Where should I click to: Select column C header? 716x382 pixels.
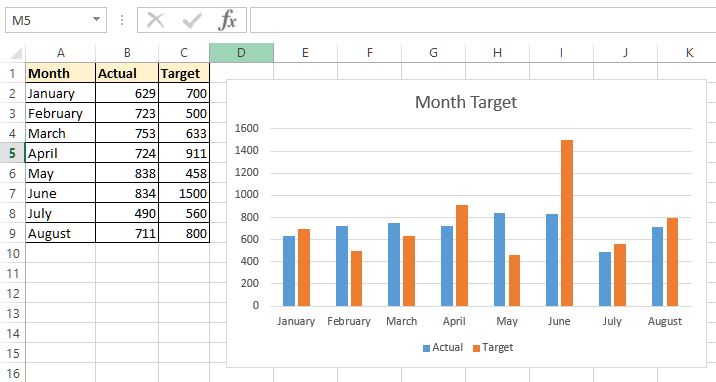pyautogui.click(x=184, y=53)
